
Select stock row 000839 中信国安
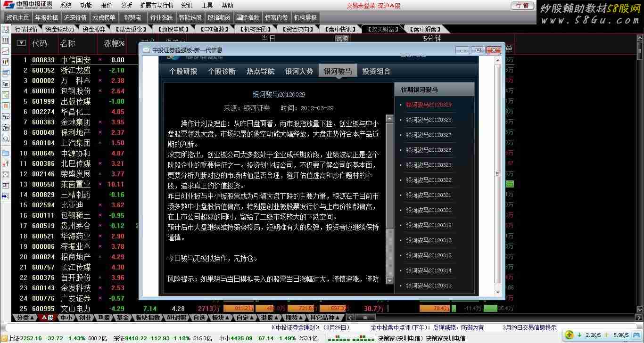point(75,60)
